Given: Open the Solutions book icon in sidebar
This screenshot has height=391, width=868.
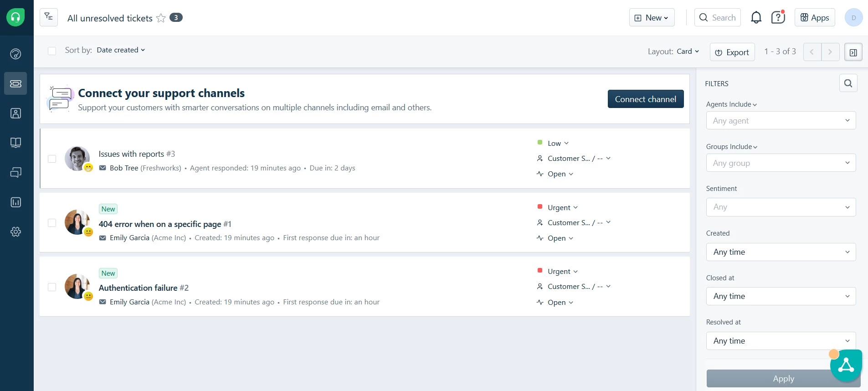Looking at the screenshot, I should 15,143.
